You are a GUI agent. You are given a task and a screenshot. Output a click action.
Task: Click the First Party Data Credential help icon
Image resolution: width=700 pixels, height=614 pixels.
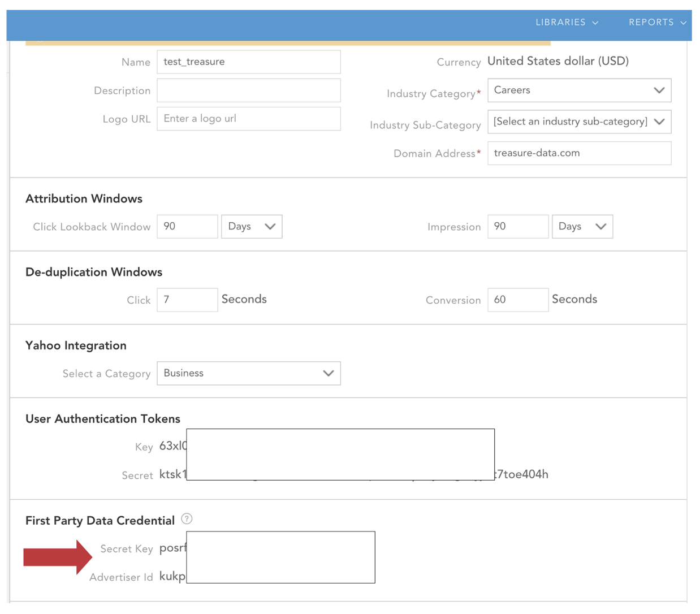[x=187, y=519]
